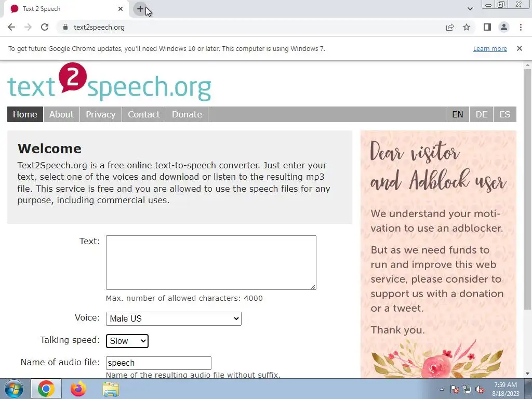Open the Donate page

coord(187,114)
